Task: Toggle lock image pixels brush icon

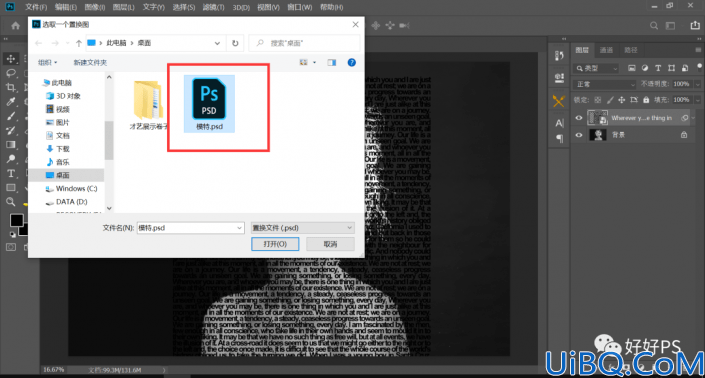Action: 610,100
